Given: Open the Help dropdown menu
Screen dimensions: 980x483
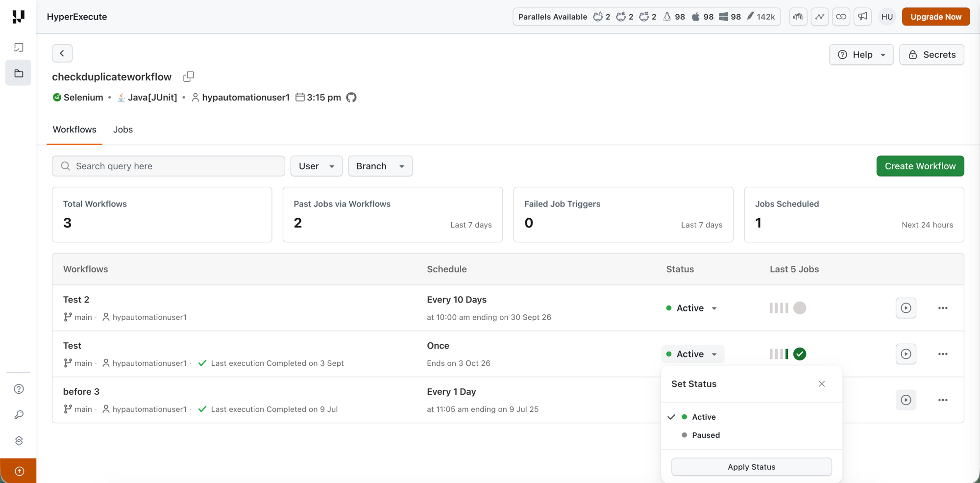Looking at the screenshot, I should (861, 54).
